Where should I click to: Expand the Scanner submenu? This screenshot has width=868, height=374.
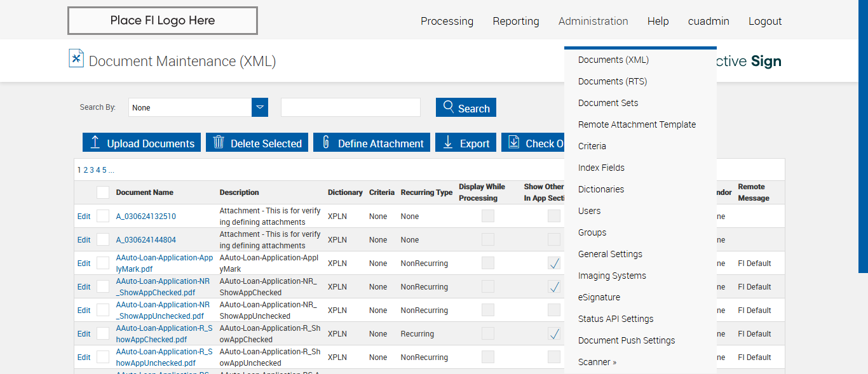597,362
